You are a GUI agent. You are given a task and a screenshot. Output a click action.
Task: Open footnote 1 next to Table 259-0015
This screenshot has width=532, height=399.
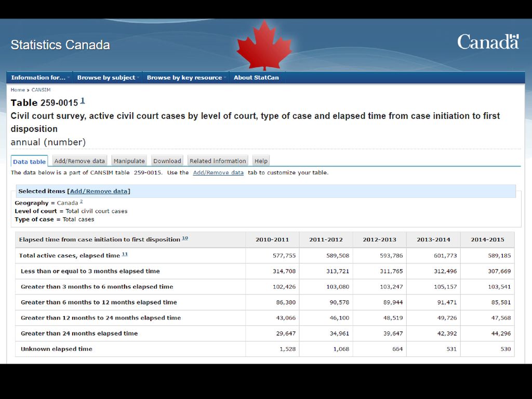[x=83, y=101]
